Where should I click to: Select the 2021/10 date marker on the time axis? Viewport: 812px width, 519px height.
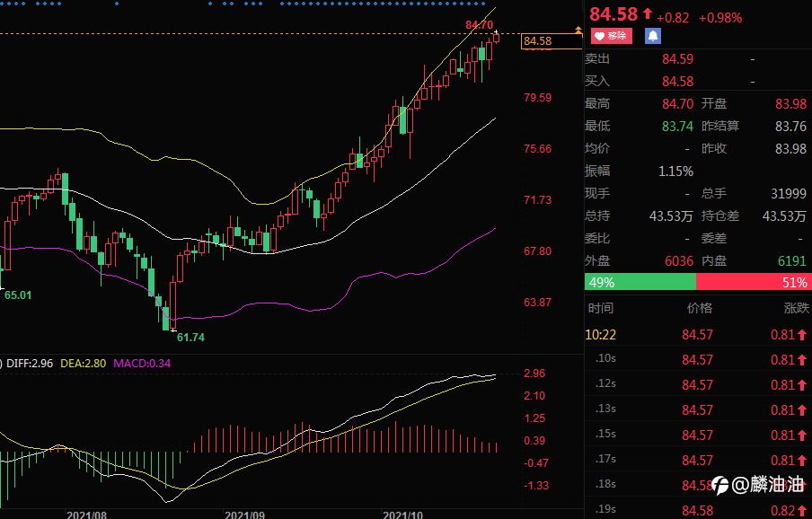tap(402, 515)
